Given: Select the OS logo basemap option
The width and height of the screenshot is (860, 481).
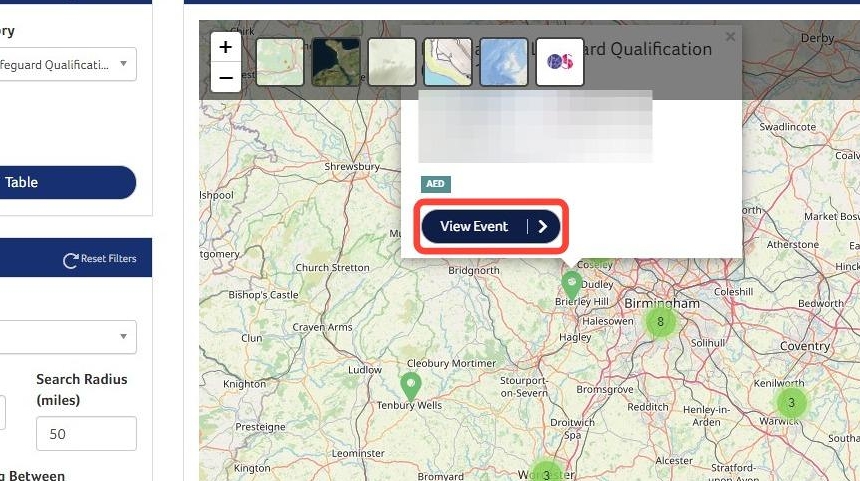Looking at the screenshot, I should tap(559, 62).
